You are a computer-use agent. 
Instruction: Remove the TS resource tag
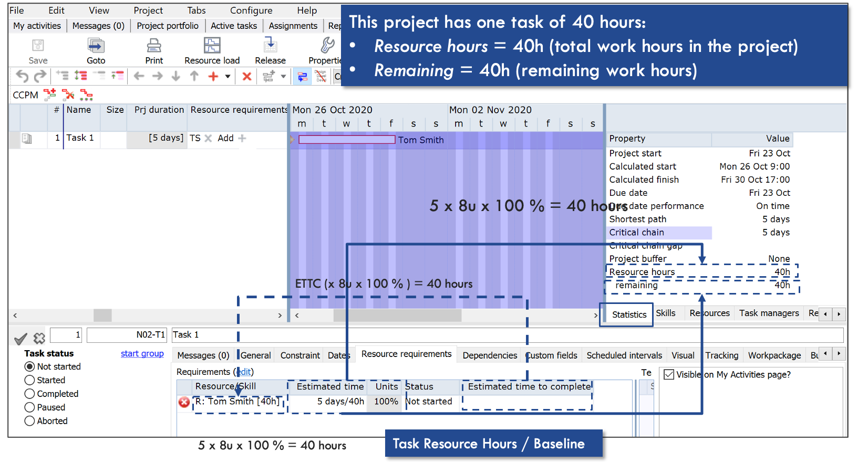pyautogui.click(x=208, y=138)
